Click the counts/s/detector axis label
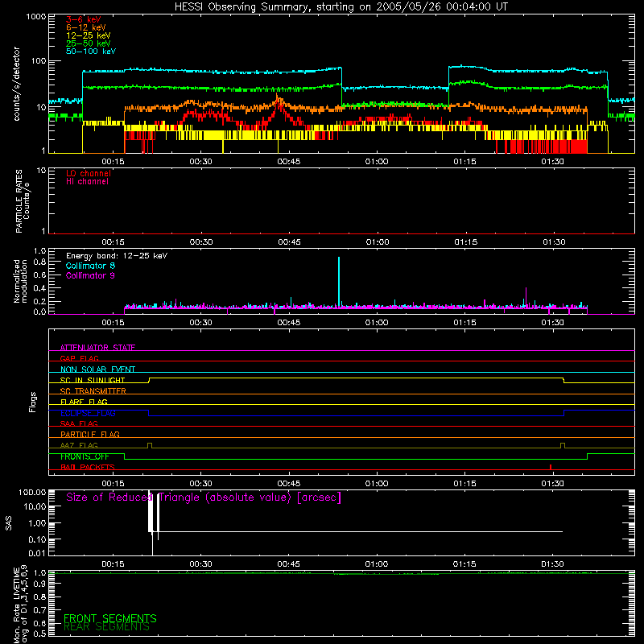The width and height of the screenshot is (644, 644). [x=16, y=84]
